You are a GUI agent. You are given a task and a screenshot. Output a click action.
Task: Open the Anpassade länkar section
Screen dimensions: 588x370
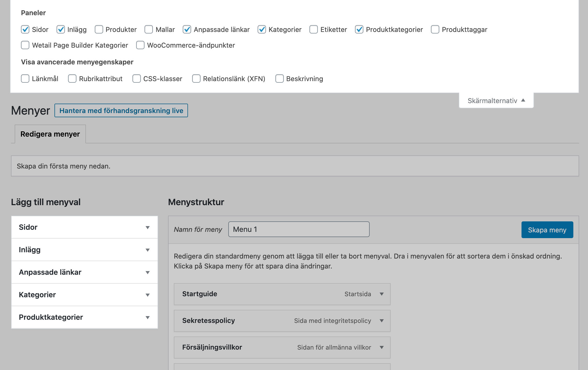(x=148, y=272)
